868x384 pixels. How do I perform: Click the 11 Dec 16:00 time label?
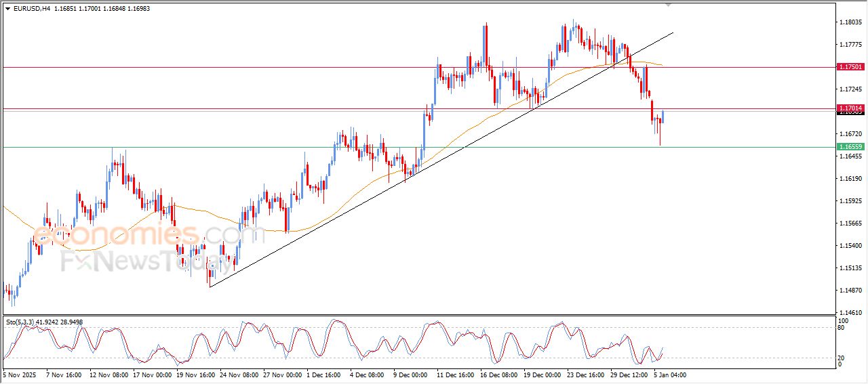pyautogui.click(x=456, y=374)
